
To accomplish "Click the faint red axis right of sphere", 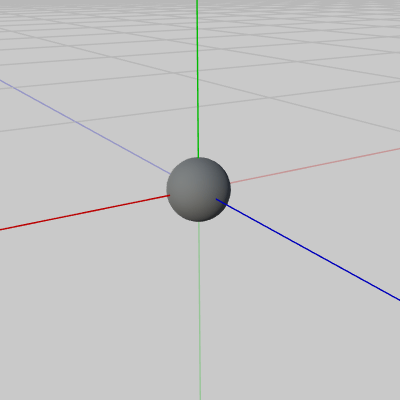I will [315, 165].
